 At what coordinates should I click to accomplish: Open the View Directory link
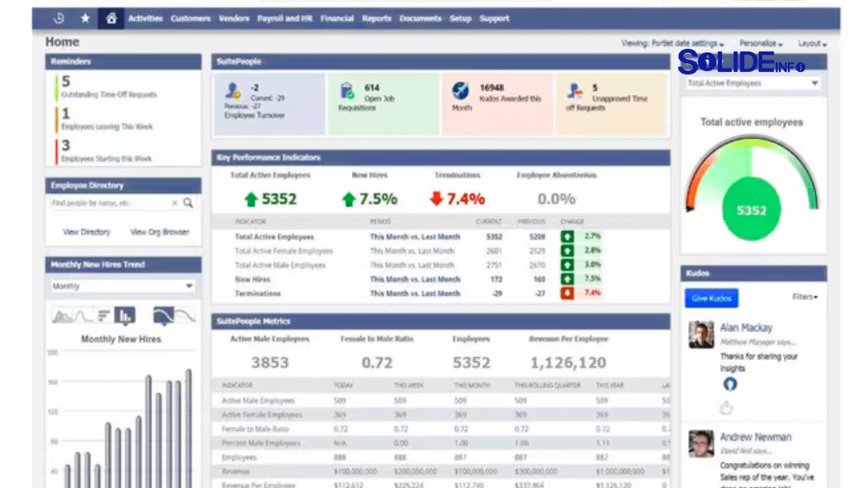(x=86, y=232)
